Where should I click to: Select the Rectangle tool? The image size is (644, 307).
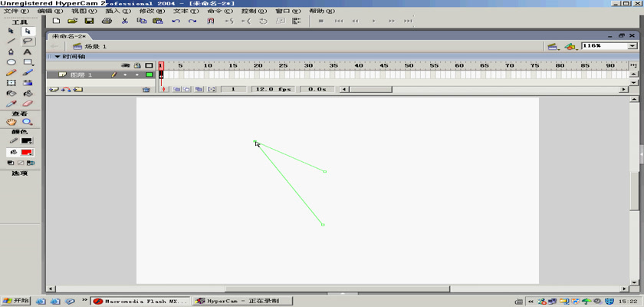(x=28, y=62)
